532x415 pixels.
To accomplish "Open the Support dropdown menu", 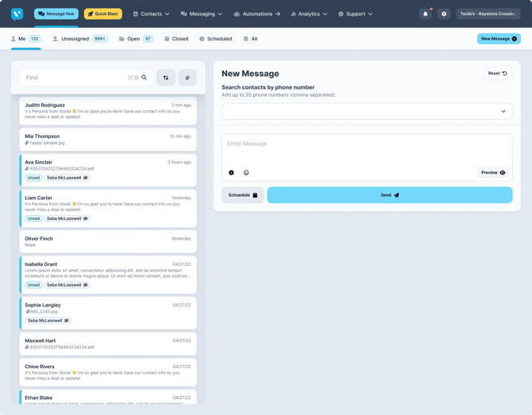I will point(355,13).
